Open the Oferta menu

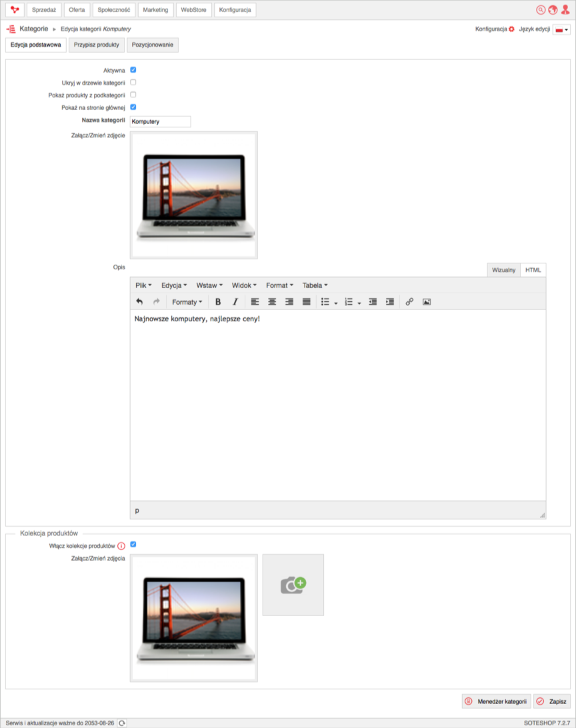tap(77, 10)
